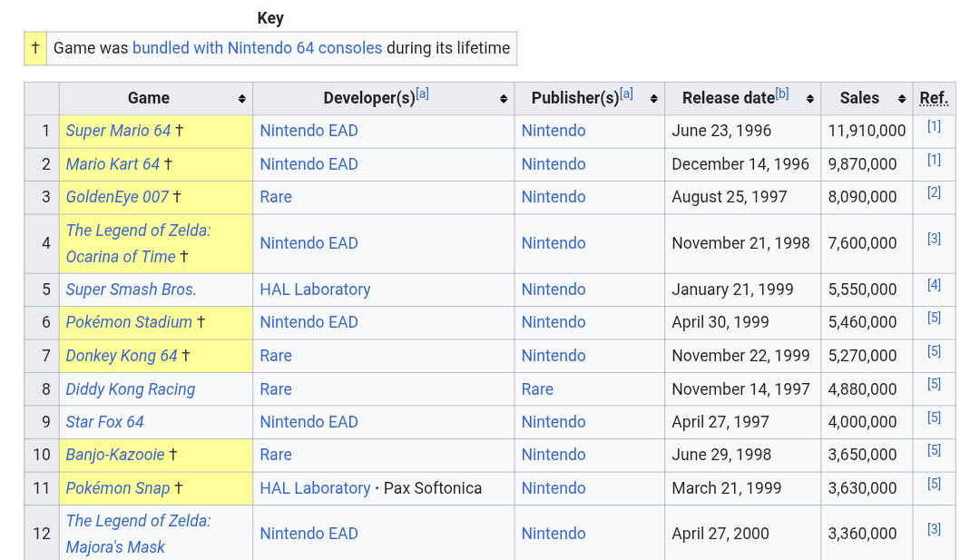Open the Pokémon Stadium game link

click(x=129, y=322)
